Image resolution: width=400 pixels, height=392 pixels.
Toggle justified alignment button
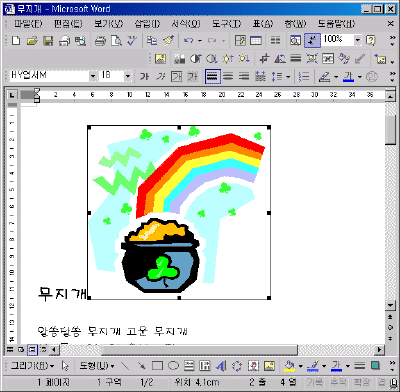[212, 77]
